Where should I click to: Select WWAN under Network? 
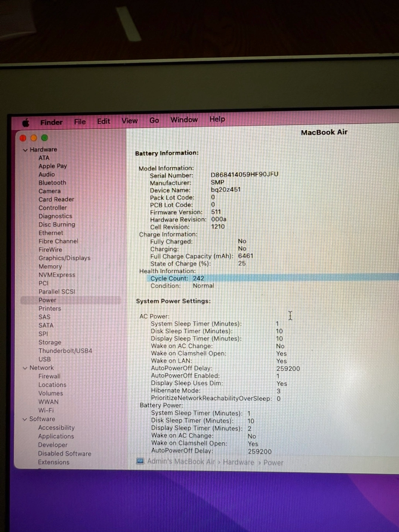click(48, 402)
